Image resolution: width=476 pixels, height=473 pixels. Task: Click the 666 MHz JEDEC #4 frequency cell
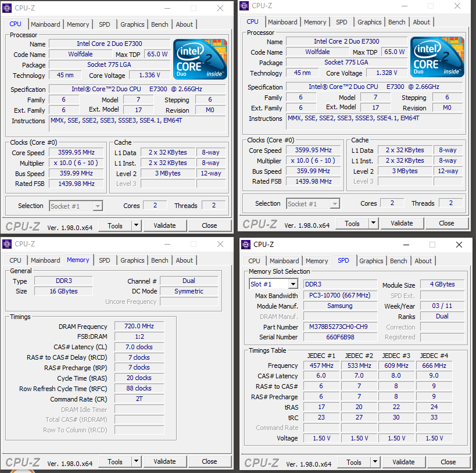(434, 365)
